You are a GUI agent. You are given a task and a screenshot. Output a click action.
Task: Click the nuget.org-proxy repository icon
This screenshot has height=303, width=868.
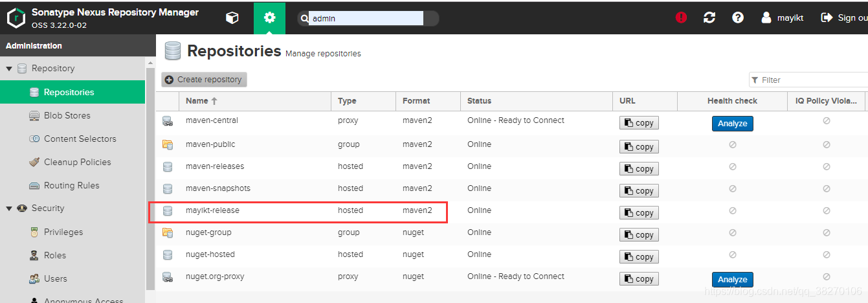pyautogui.click(x=168, y=277)
